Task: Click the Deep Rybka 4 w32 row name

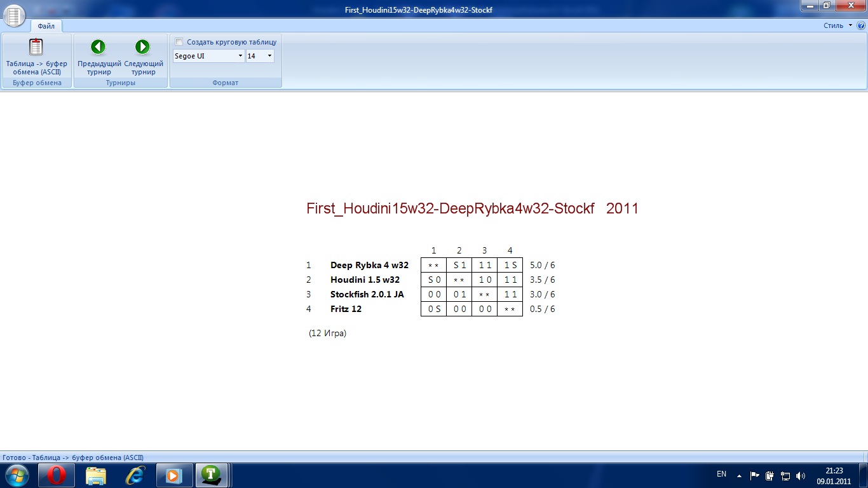Action: click(x=369, y=265)
